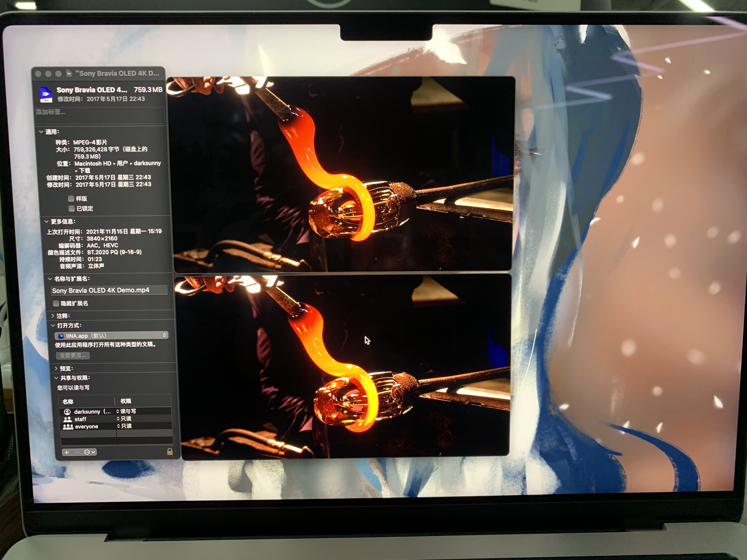Click the staff group icon
The height and width of the screenshot is (560, 747).
click(x=68, y=419)
